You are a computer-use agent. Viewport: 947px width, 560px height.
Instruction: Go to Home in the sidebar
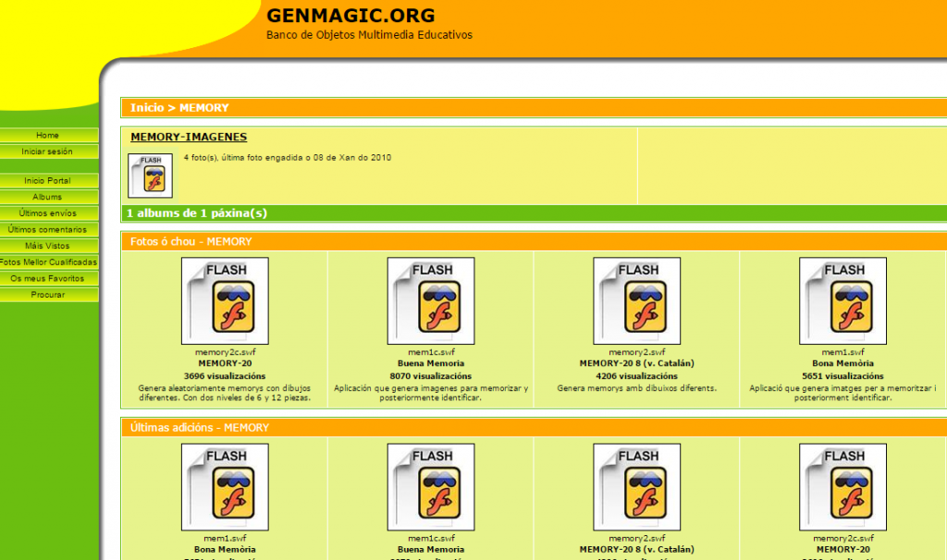(47, 136)
